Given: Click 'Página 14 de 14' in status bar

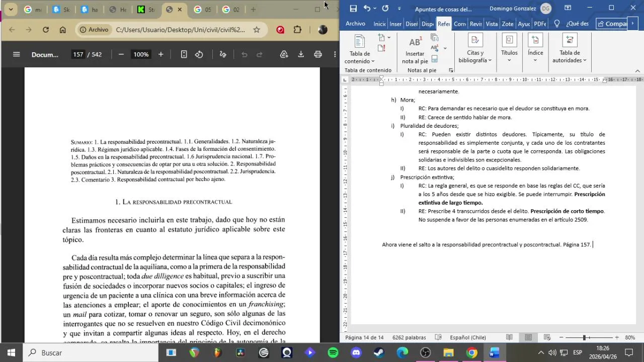Looking at the screenshot, I should [x=364, y=338].
